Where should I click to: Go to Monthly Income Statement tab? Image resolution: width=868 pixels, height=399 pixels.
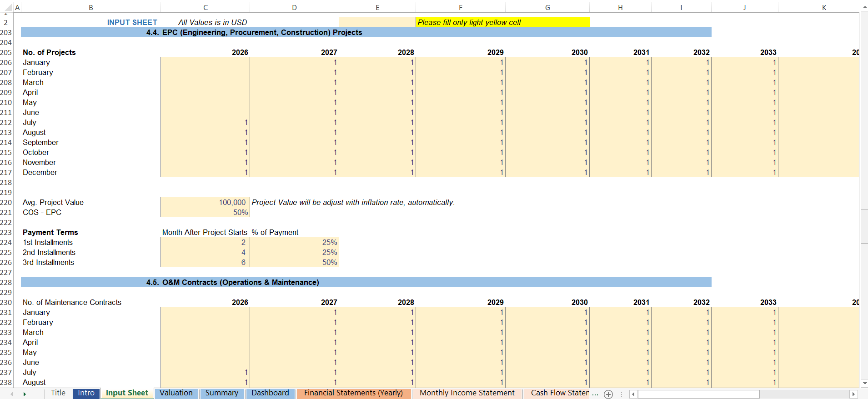(x=467, y=393)
